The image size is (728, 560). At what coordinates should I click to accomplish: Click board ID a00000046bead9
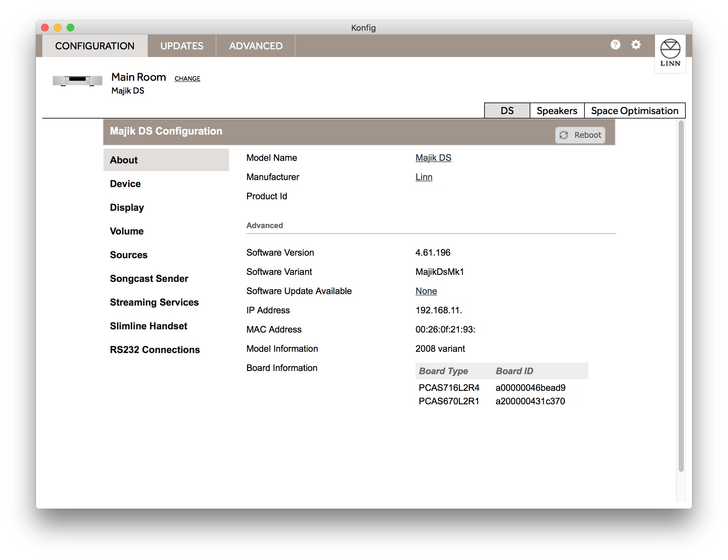pyautogui.click(x=530, y=388)
